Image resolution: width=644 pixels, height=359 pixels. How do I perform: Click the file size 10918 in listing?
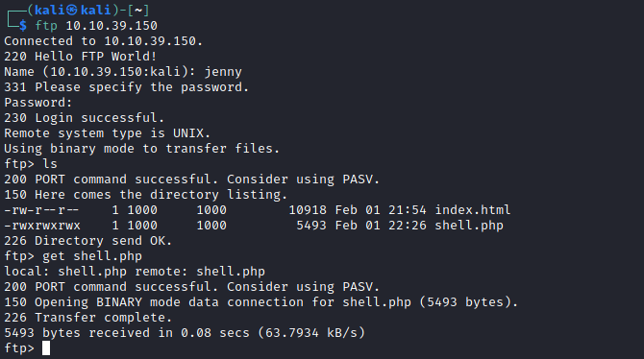(308, 210)
